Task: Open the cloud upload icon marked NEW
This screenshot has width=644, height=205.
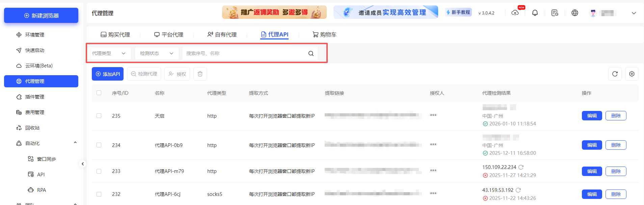Action: coord(515,13)
